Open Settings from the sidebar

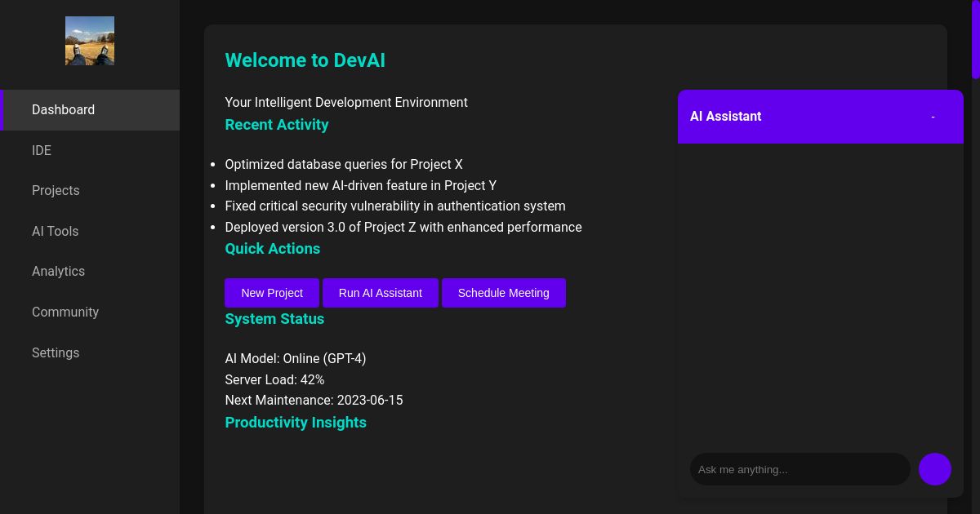[x=56, y=352]
